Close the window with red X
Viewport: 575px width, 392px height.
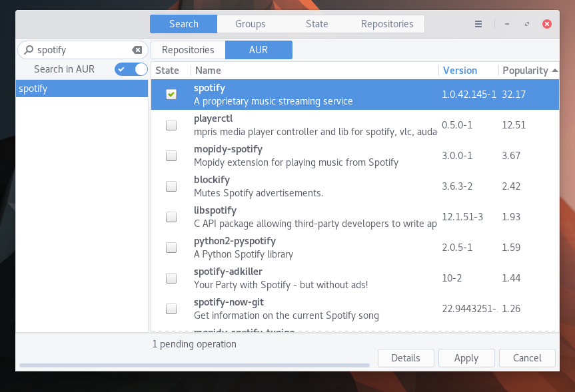547,24
